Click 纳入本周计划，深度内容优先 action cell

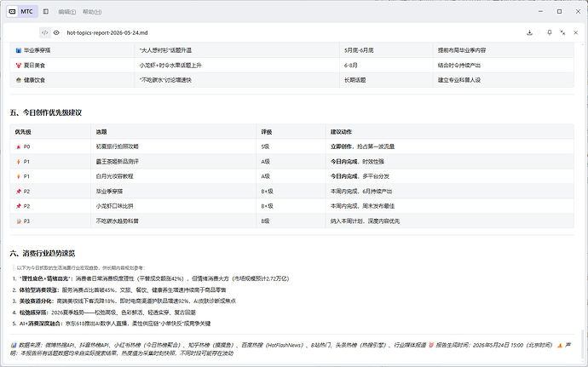(450, 221)
